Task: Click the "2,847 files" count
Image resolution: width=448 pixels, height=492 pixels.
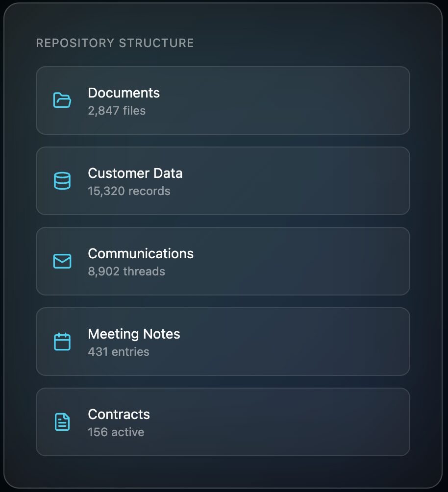Action: point(117,111)
